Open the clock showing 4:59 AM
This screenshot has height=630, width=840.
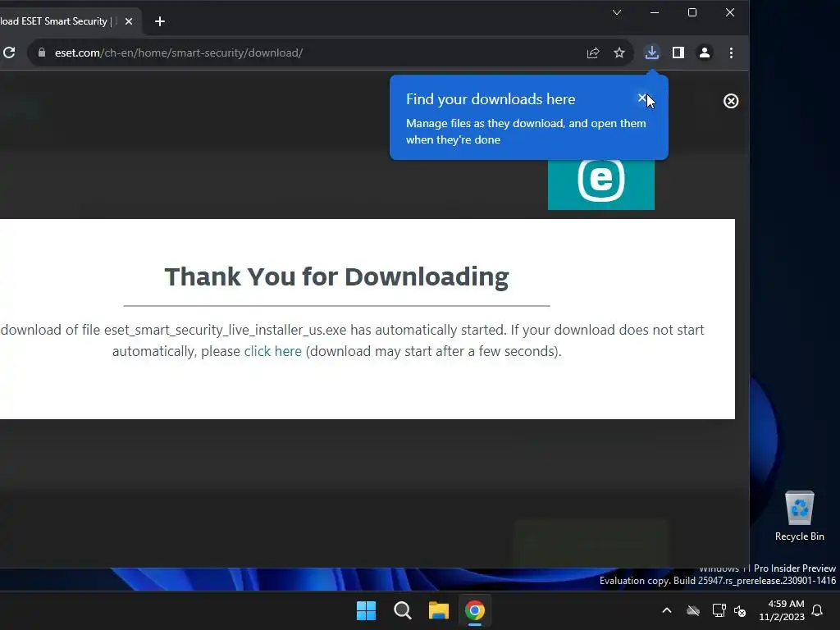(782, 610)
